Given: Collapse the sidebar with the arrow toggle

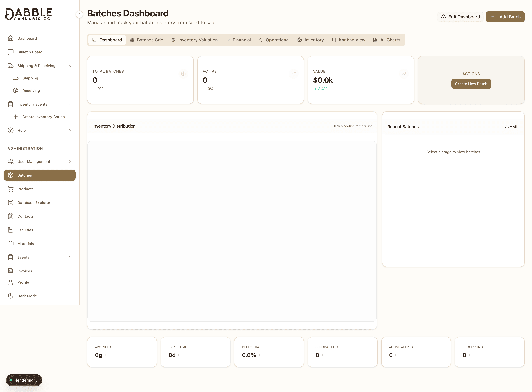Looking at the screenshot, I should 79,14.
